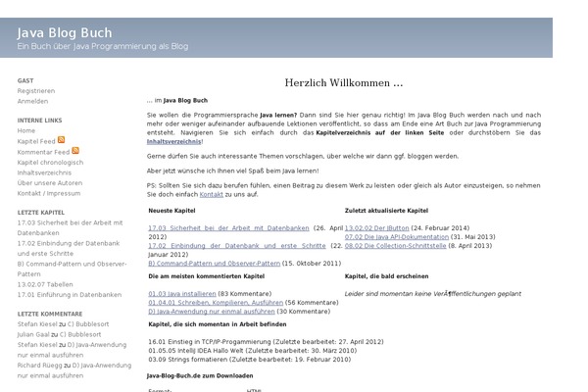This screenshot has height=392, width=588.
Task: Open the sidebar Inhaltsverzeichnis link
Action: click(x=44, y=172)
